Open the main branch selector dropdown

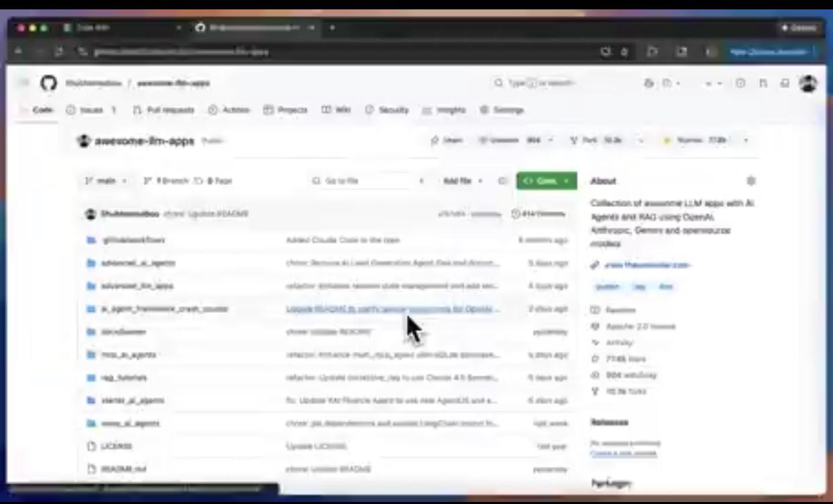point(106,181)
